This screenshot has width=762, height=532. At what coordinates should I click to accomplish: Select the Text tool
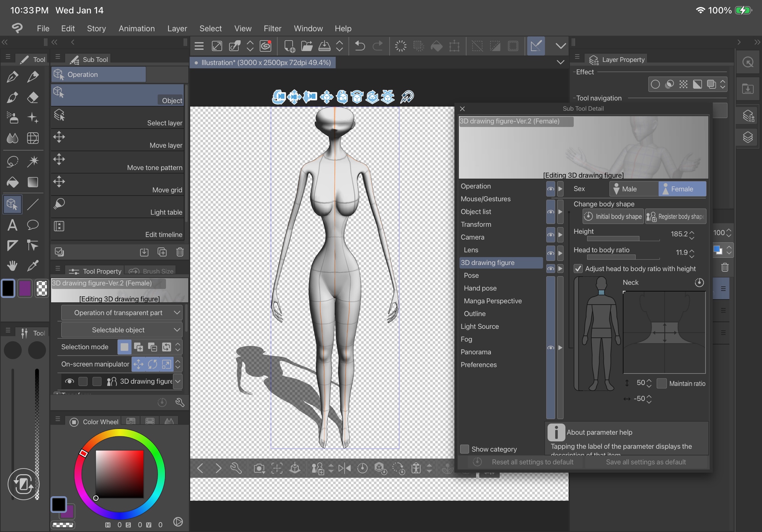click(x=12, y=225)
